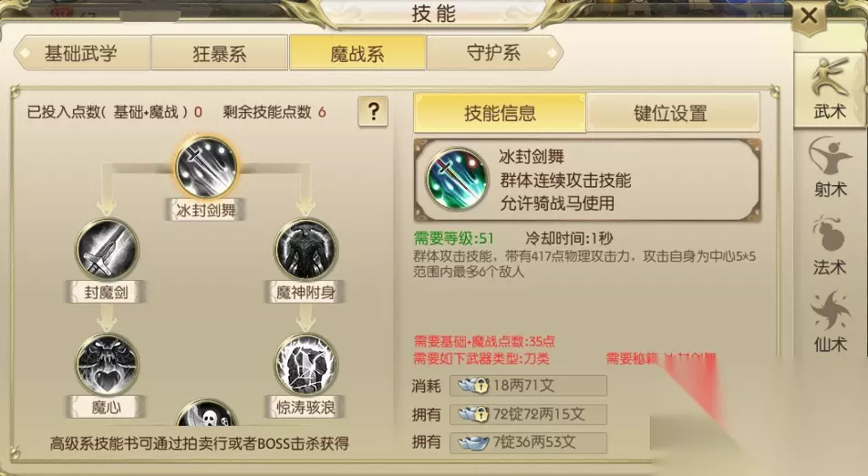The width and height of the screenshot is (868, 476).
Task: Show the 技能信息 skill info tab
Action: click(x=500, y=113)
